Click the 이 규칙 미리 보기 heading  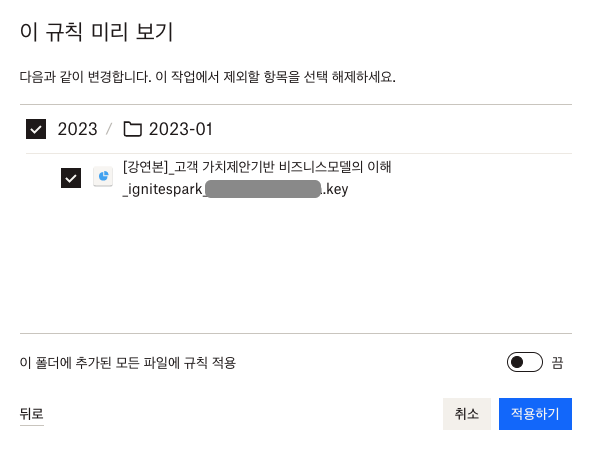point(97,31)
